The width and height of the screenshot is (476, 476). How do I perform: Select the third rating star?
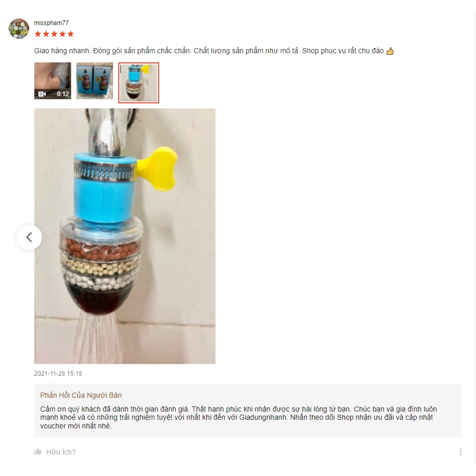tap(54, 34)
